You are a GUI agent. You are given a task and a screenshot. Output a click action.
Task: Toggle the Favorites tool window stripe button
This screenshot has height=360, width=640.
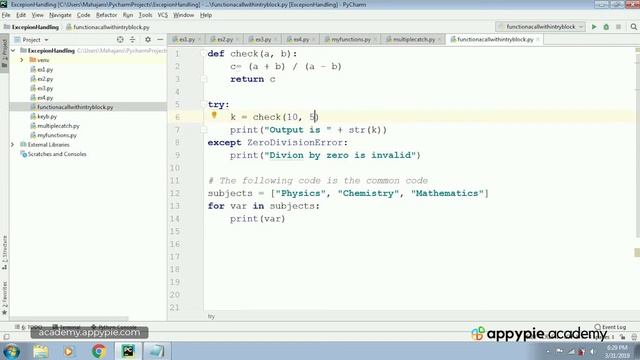tap(4, 298)
